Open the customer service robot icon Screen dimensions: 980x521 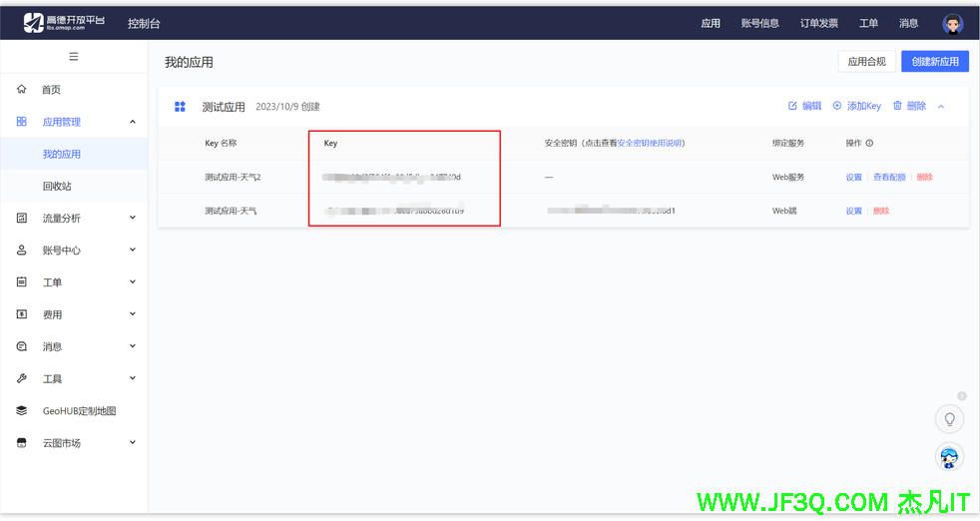point(949,457)
